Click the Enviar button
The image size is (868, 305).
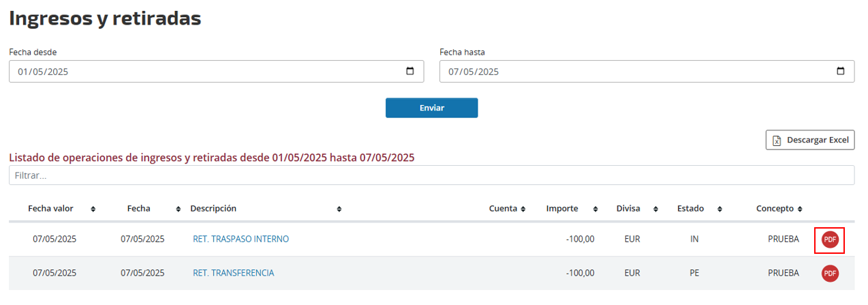point(432,108)
